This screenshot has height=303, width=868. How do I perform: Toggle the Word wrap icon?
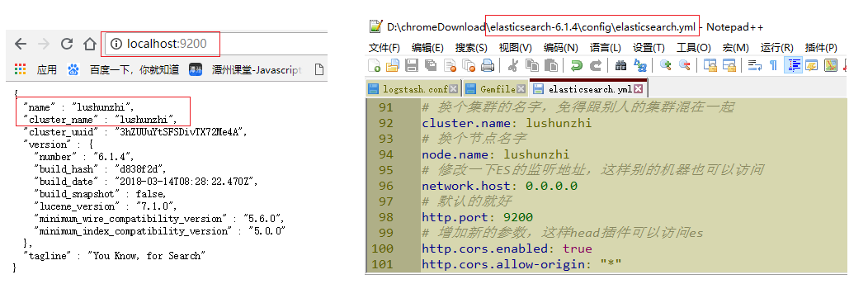754,66
